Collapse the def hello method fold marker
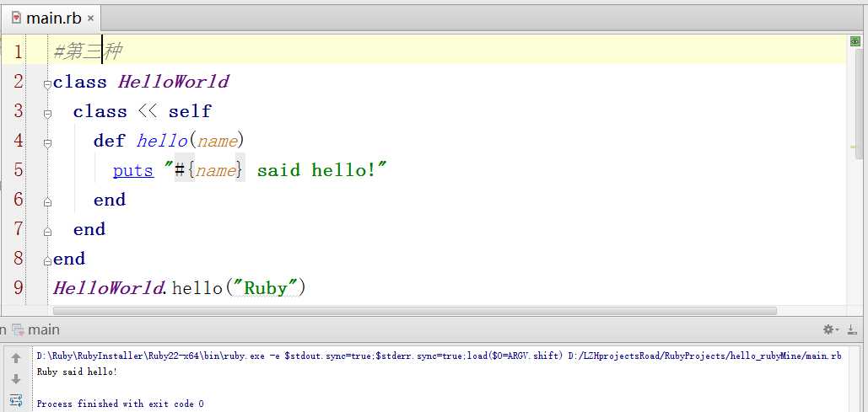The height and width of the screenshot is (412, 868). point(47,142)
